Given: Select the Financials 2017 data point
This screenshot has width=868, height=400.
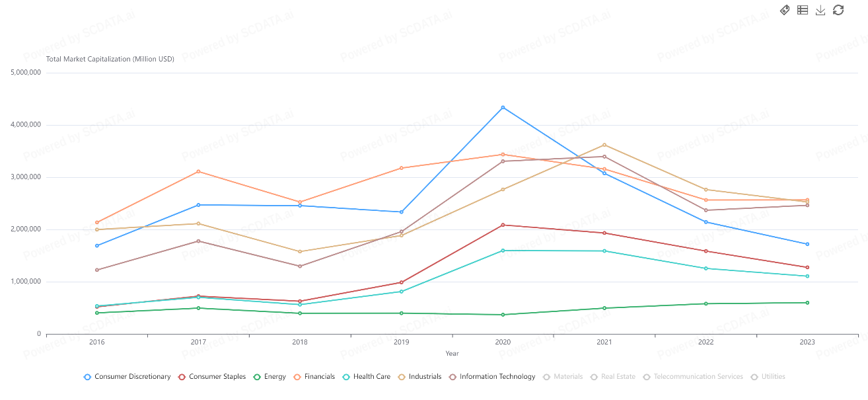Looking at the screenshot, I should 198,172.
